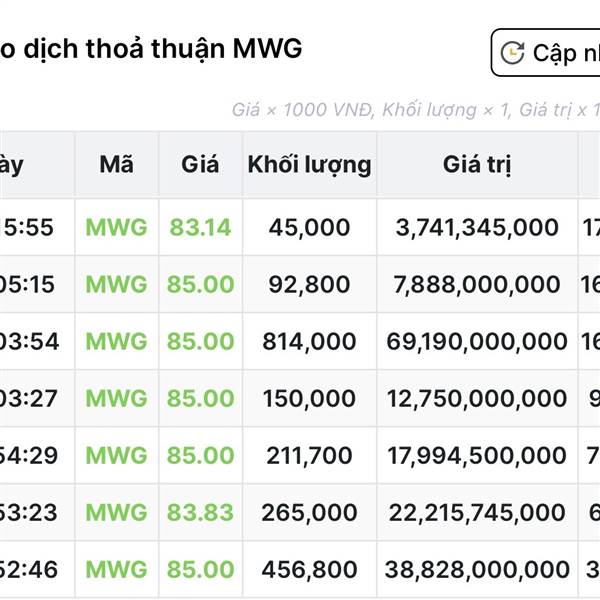
Task: Click the "dịch thoả thuận MWG" page heading
Action: 150,48
